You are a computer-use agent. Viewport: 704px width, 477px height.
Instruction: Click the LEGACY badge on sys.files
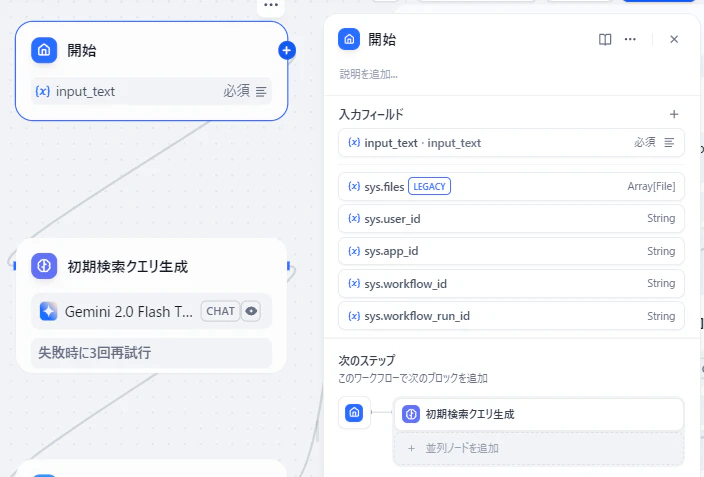pos(429,186)
